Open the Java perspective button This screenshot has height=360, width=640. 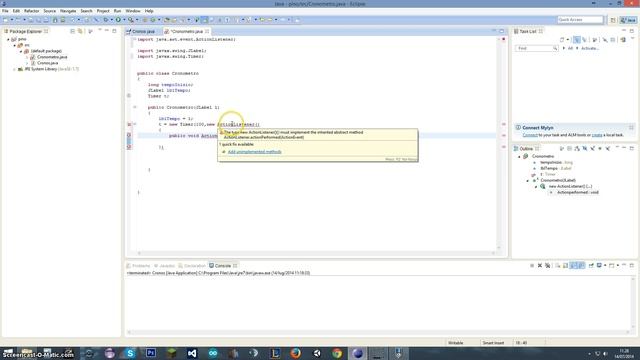pyautogui.click(x=628, y=20)
